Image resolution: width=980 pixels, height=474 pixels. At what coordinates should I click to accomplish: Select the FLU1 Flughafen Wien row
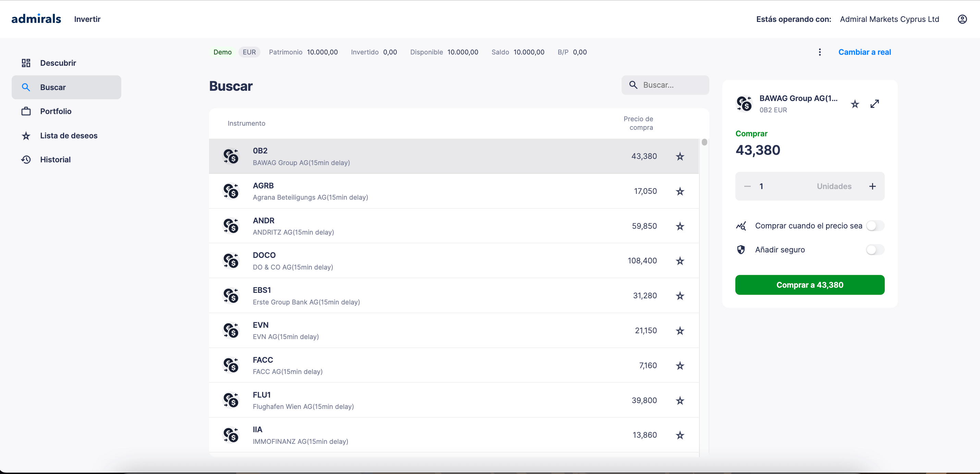point(453,401)
